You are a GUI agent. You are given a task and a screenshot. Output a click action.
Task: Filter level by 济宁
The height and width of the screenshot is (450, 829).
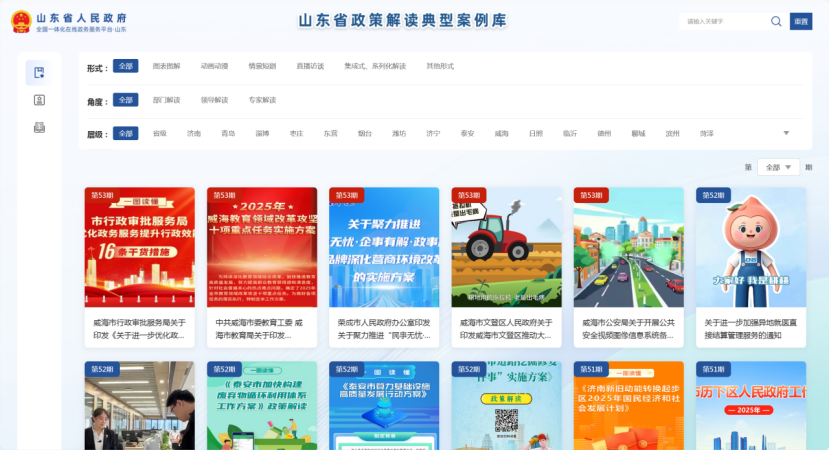coord(433,134)
